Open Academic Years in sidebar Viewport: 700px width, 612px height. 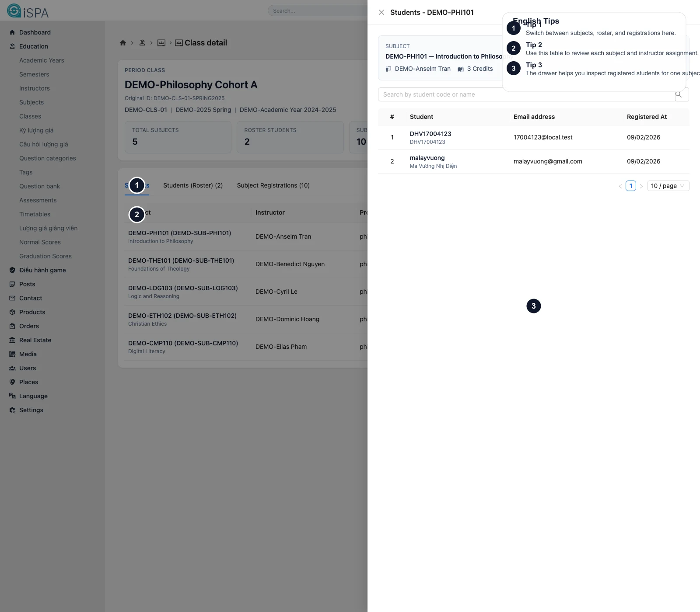[42, 60]
